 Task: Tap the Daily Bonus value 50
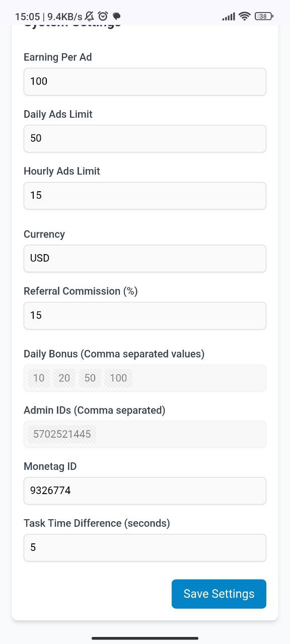click(x=90, y=378)
